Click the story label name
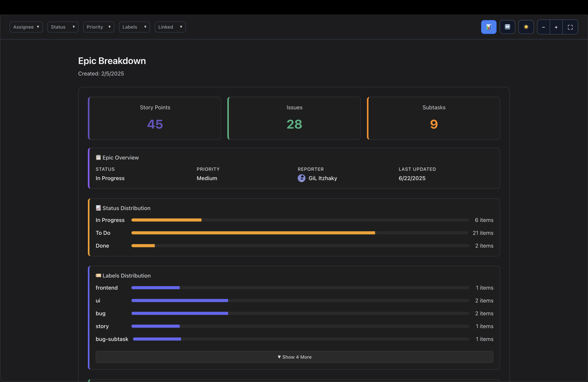The height and width of the screenshot is (382, 588). 102,326
